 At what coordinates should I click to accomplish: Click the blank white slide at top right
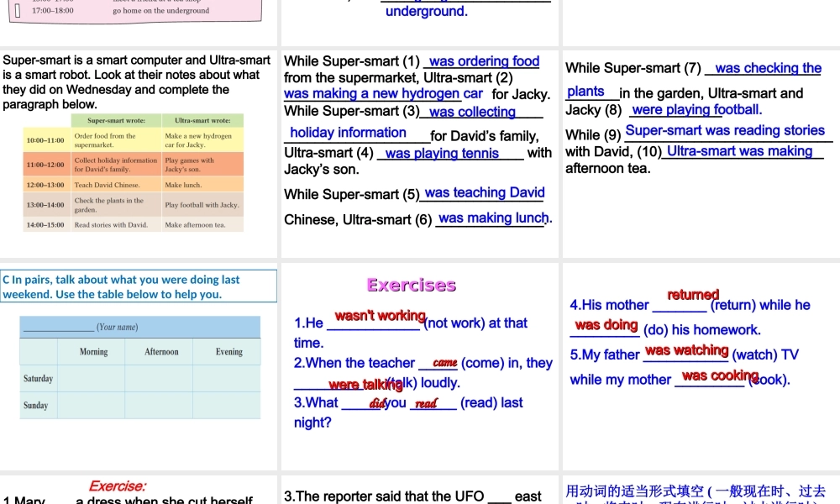pyautogui.click(x=701, y=21)
